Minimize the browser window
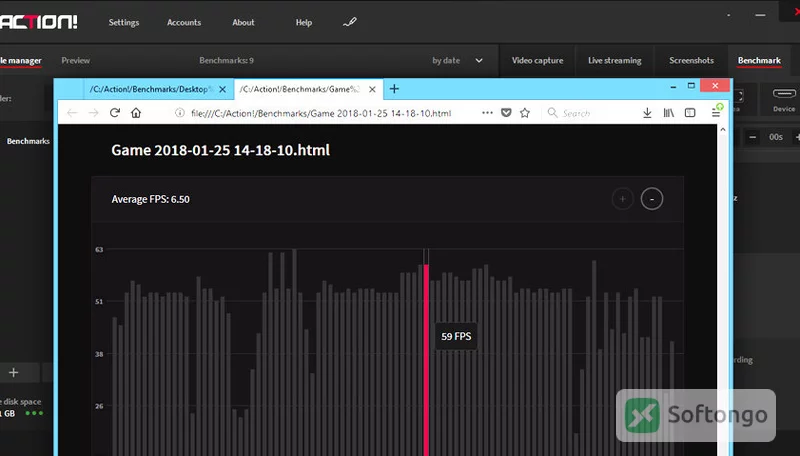800x456 pixels. click(673, 86)
